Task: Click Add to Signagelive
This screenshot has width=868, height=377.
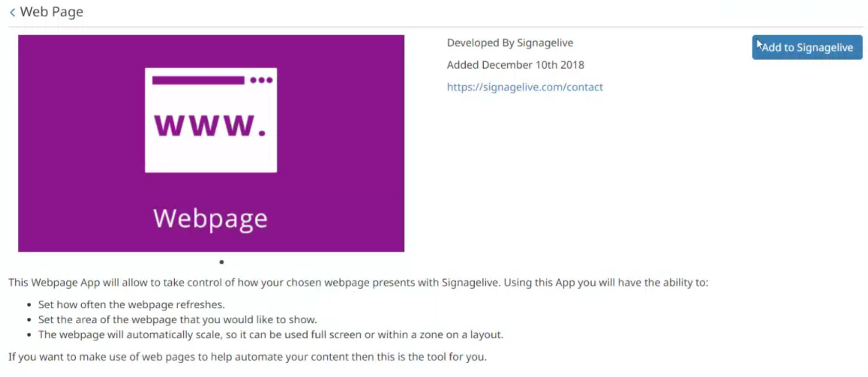Action: click(x=806, y=47)
